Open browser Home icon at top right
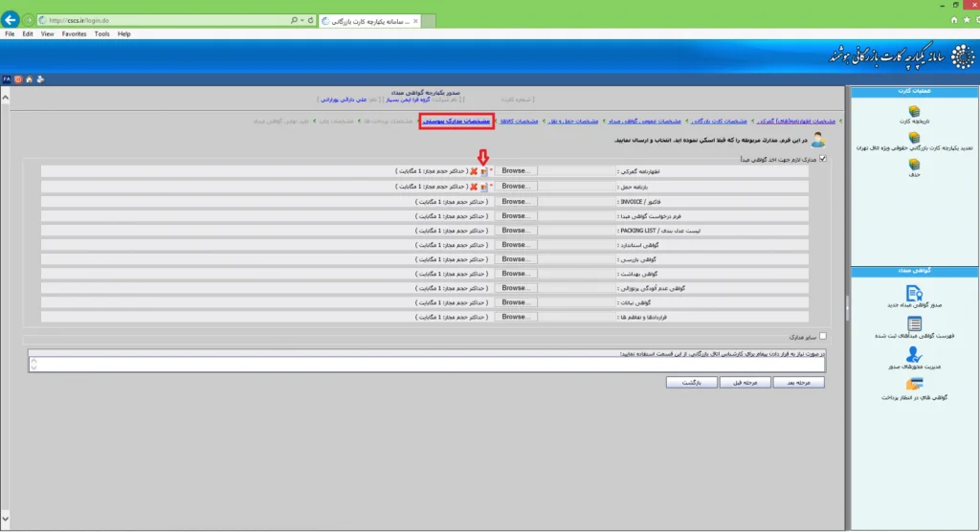Image resolution: width=980 pixels, height=532 pixels. [954, 20]
